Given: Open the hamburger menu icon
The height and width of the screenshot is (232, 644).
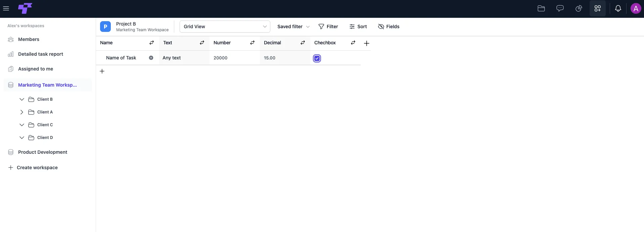Looking at the screenshot, I should (x=6, y=9).
